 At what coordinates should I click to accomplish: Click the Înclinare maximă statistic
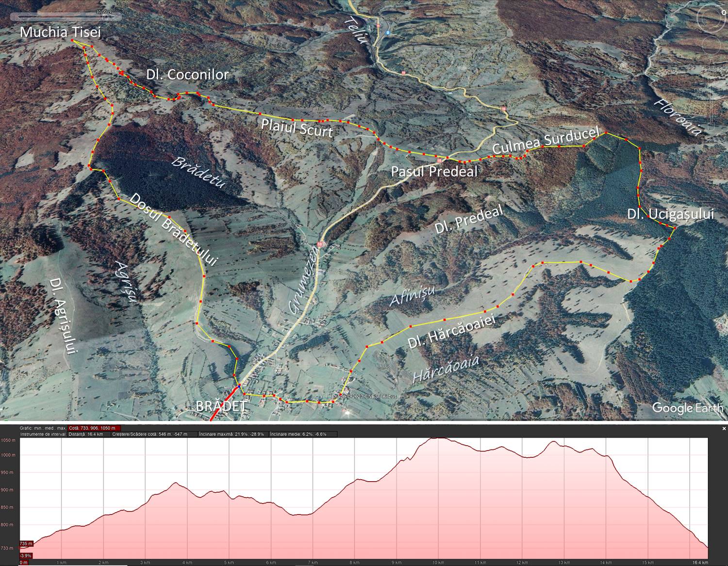click(x=231, y=434)
